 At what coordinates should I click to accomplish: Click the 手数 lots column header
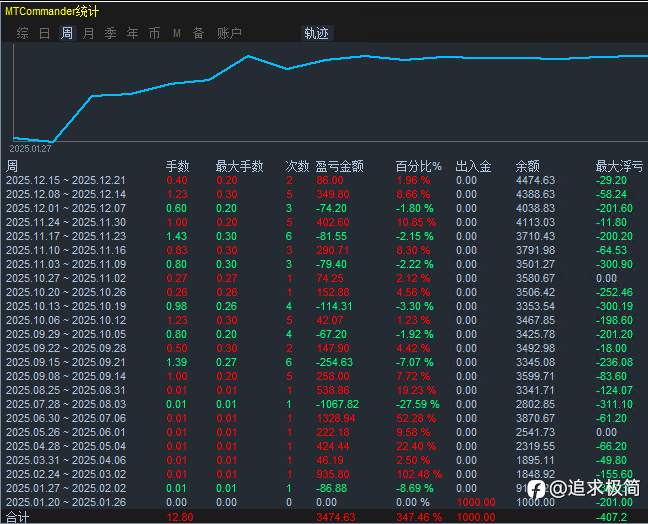tap(177, 166)
